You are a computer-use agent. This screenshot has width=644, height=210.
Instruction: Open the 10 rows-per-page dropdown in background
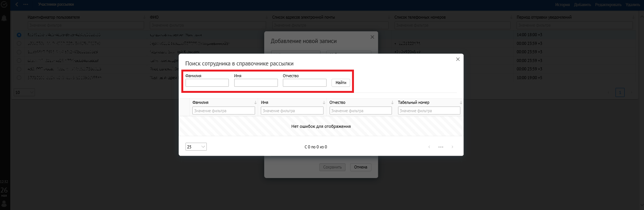coord(24,92)
